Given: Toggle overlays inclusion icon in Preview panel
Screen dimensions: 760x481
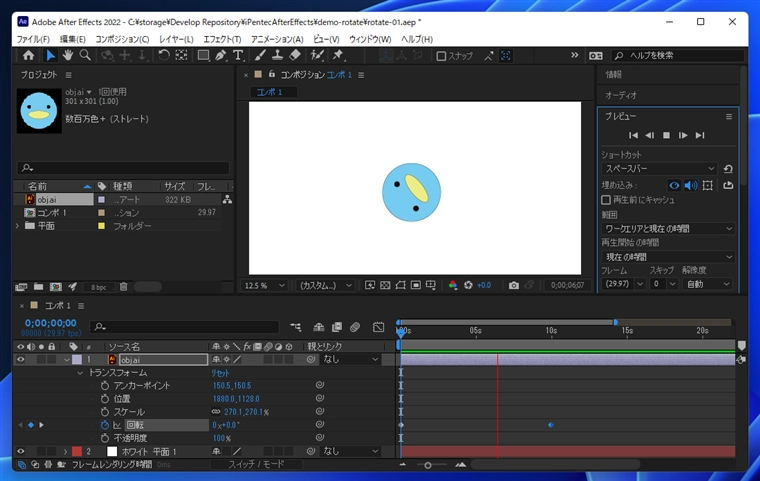Looking at the screenshot, I should pos(708,185).
